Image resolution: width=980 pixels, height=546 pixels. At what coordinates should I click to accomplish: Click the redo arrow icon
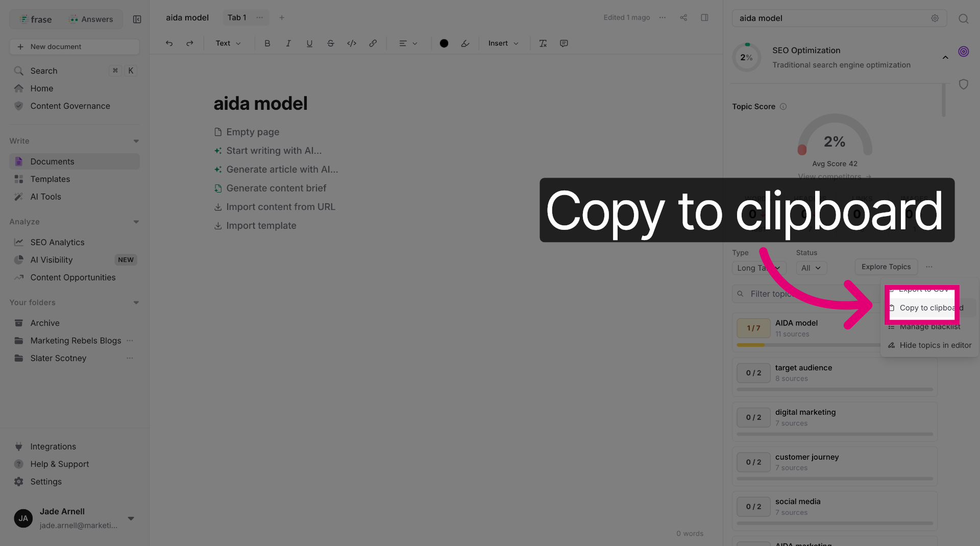190,43
